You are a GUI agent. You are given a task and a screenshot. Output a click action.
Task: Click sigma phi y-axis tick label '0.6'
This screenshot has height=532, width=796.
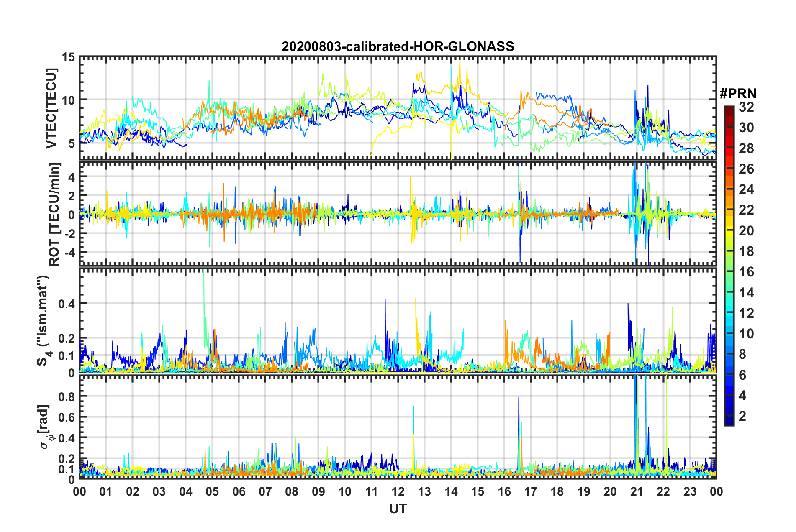(x=67, y=417)
